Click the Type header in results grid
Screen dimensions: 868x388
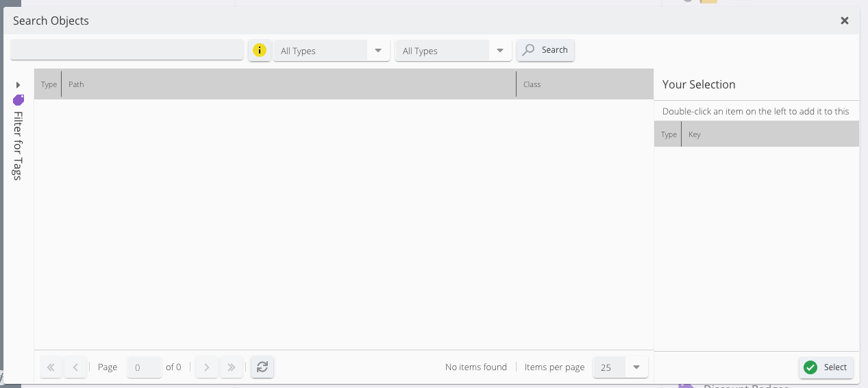[49, 84]
